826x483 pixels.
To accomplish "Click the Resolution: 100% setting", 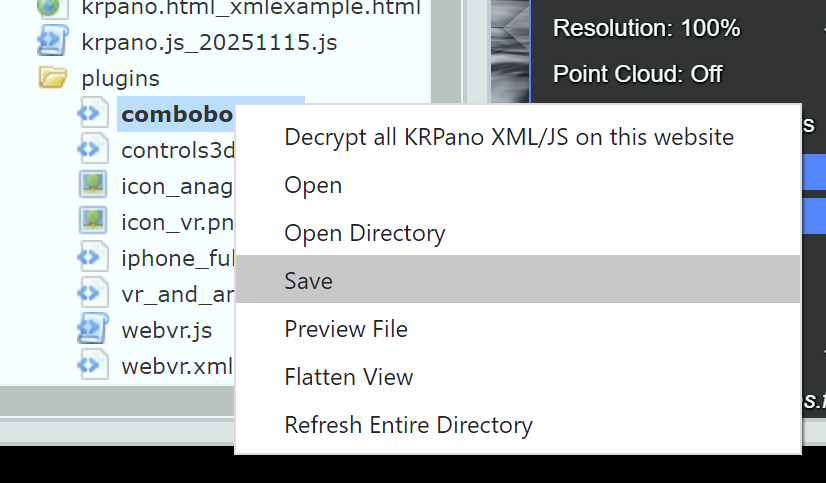I will 646,28.
